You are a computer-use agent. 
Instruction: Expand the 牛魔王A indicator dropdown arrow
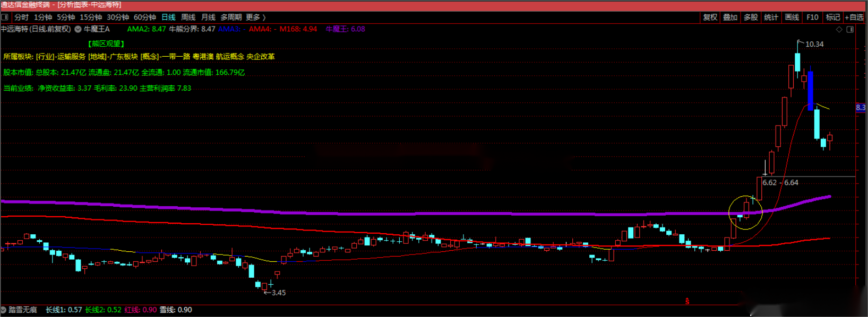pos(78,29)
